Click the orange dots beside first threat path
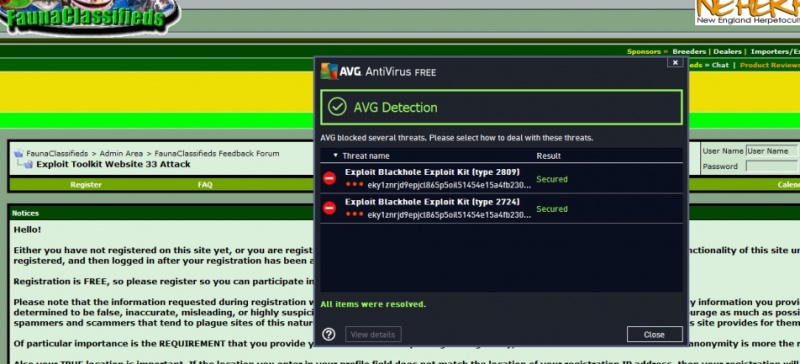This screenshot has height=364, width=800. [355, 184]
